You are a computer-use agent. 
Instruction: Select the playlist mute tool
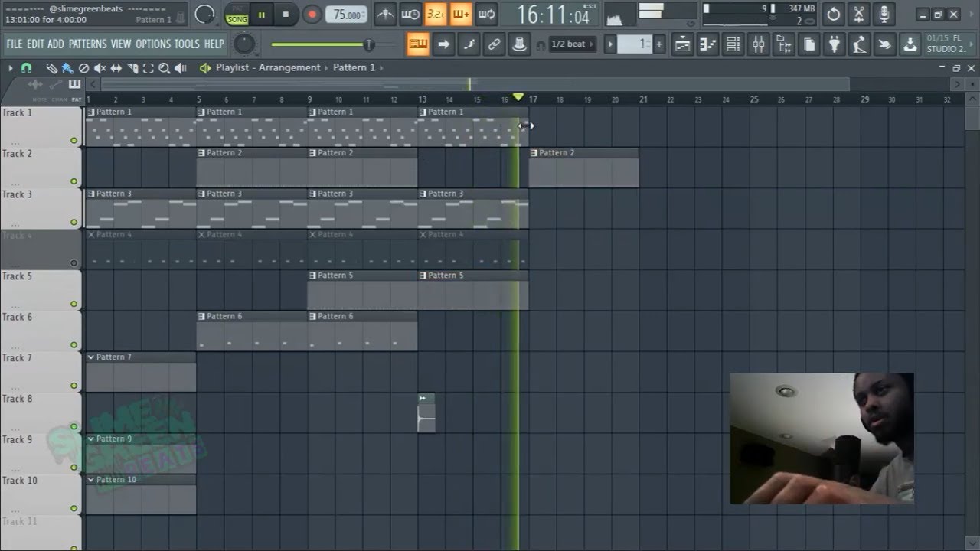click(x=100, y=68)
